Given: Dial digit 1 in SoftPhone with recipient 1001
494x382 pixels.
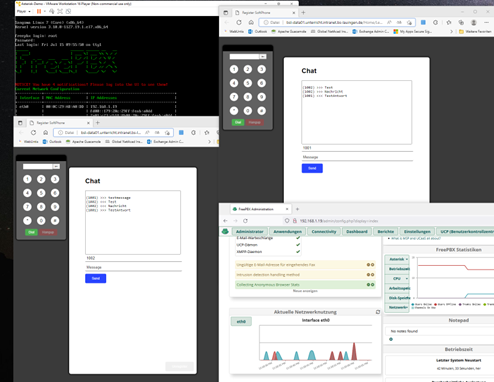Looking at the screenshot, I should pyautogui.click(x=234, y=69).
